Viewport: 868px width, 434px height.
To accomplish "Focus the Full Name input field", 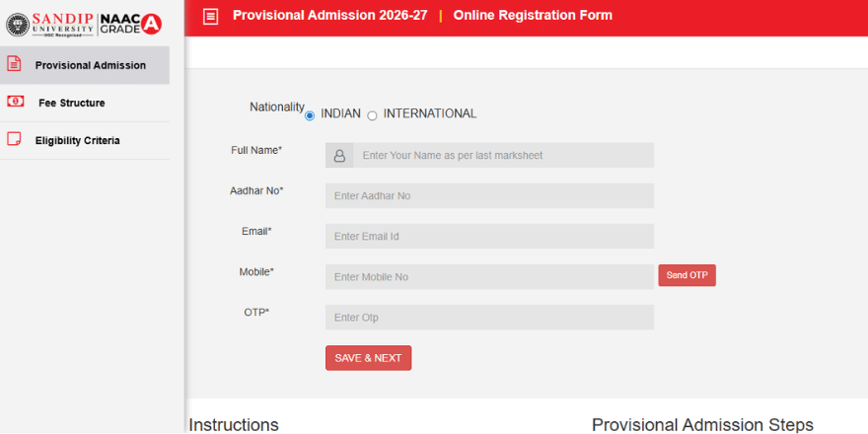I will point(503,155).
